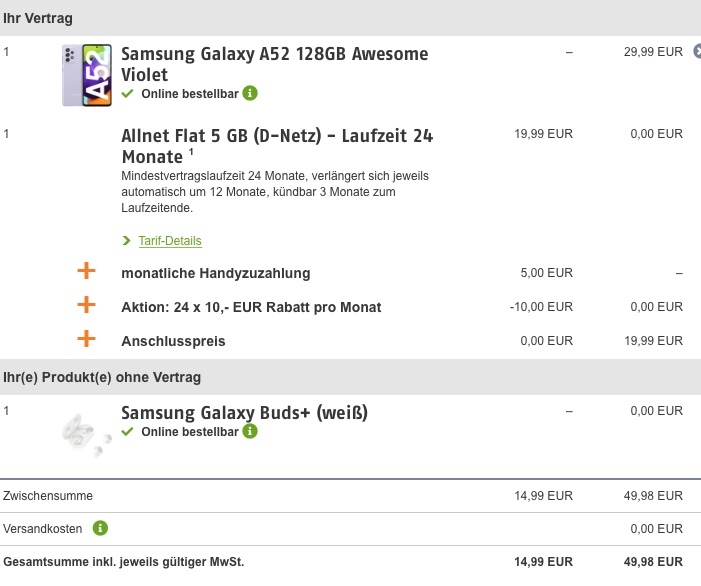Click the Gesamtsumme one-time total 49,98 EUR
The width and height of the screenshot is (701, 586).
pyautogui.click(x=653, y=562)
